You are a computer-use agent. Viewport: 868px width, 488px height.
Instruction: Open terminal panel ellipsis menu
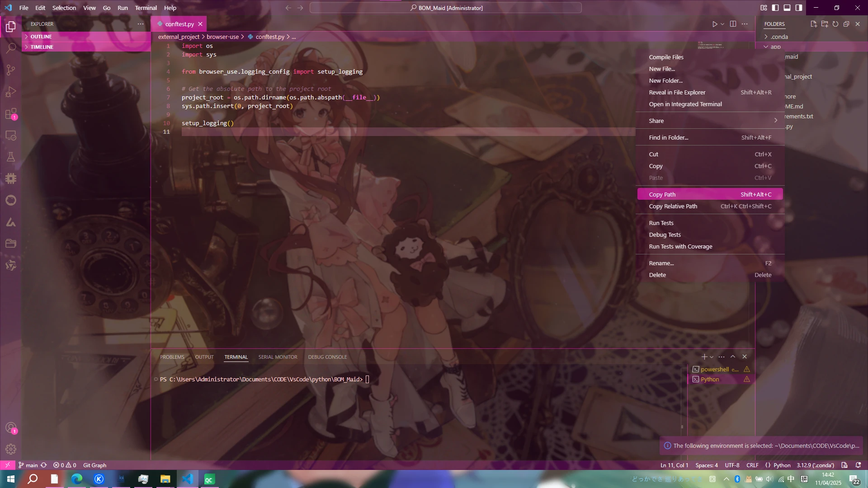pyautogui.click(x=722, y=357)
